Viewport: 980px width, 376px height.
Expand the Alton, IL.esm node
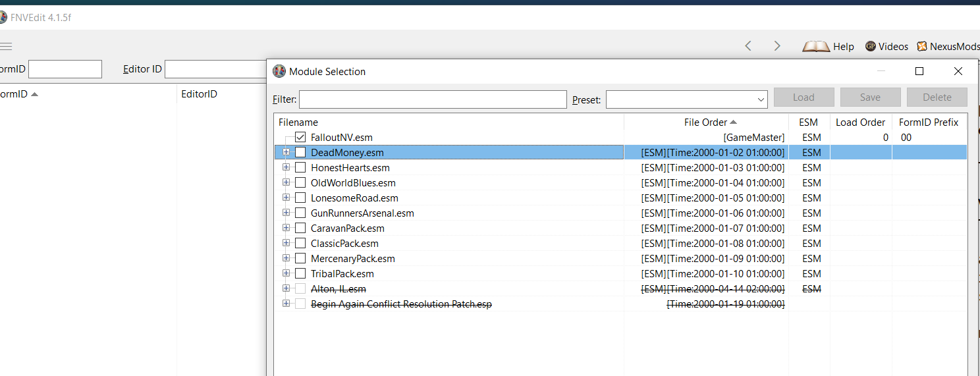(286, 288)
